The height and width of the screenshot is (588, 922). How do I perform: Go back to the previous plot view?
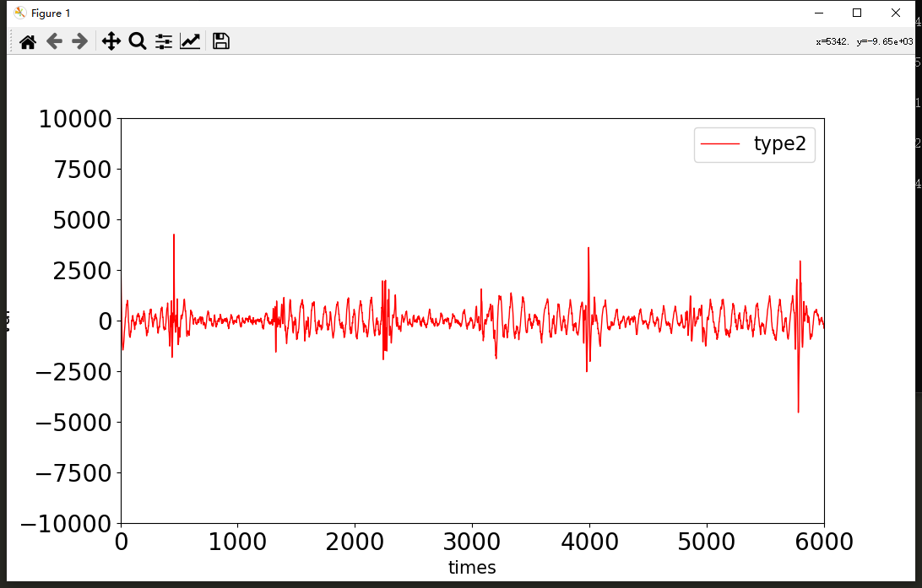point(54,41)
